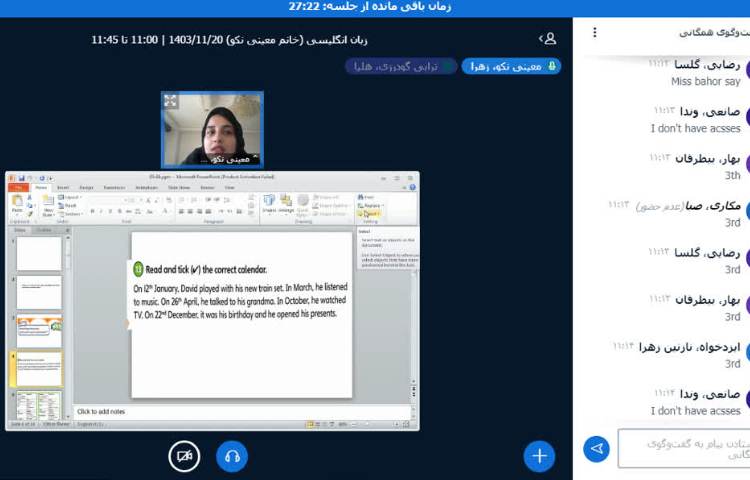The image size is (750, 480).
Task: Expand the Select dropdown in Editing group
Action: click(x=371, y=213)
